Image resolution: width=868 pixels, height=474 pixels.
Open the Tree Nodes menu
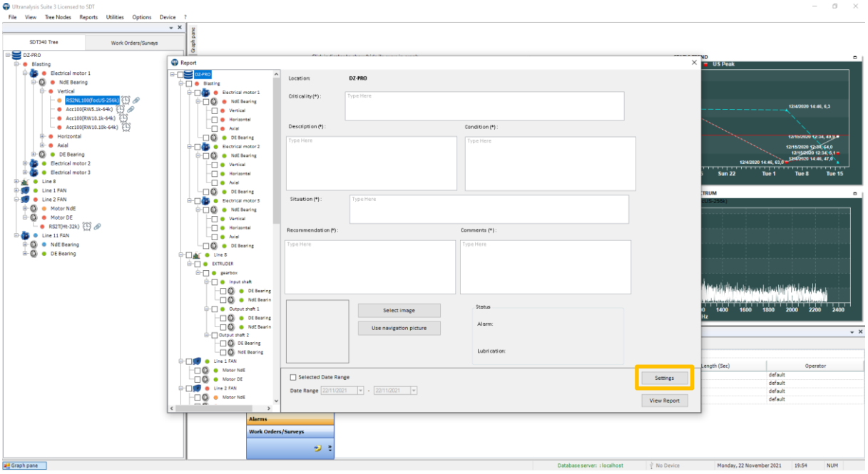click(58, 17)
